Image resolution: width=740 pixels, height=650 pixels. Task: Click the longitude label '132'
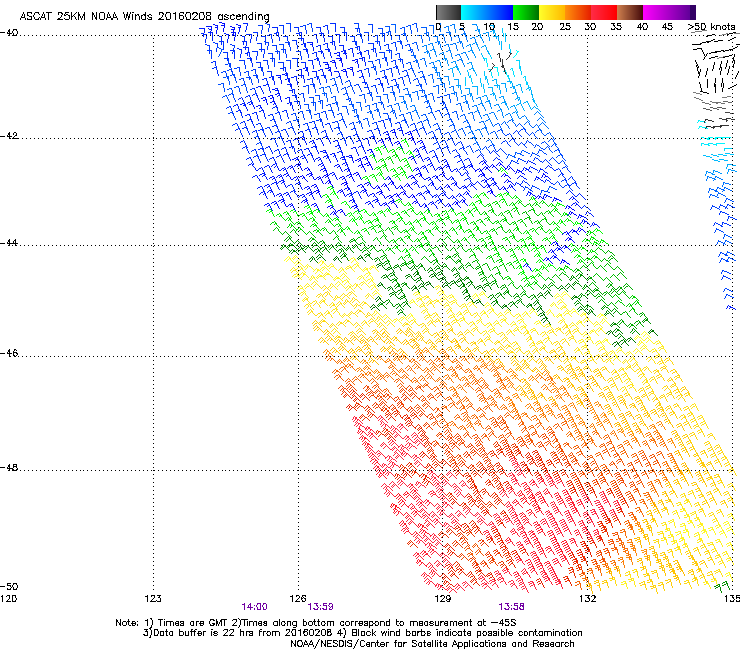(x=588, y=599)
